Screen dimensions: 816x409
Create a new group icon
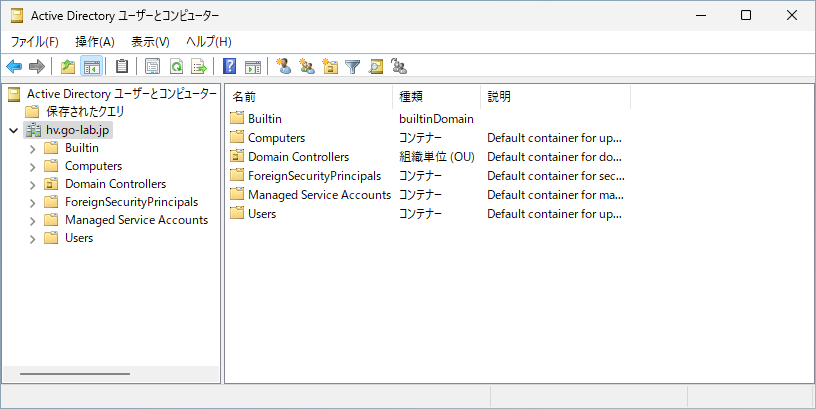click(307, 67)
